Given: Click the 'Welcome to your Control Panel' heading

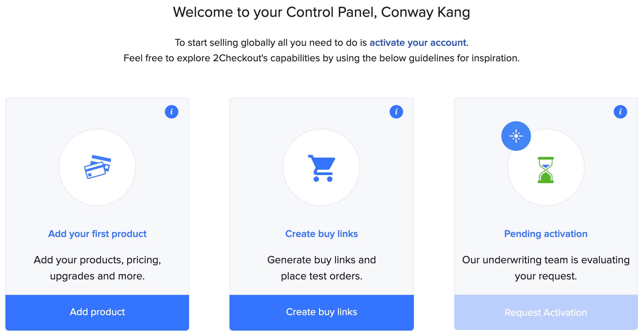Looking at the screenshot, I should [321, 12].
